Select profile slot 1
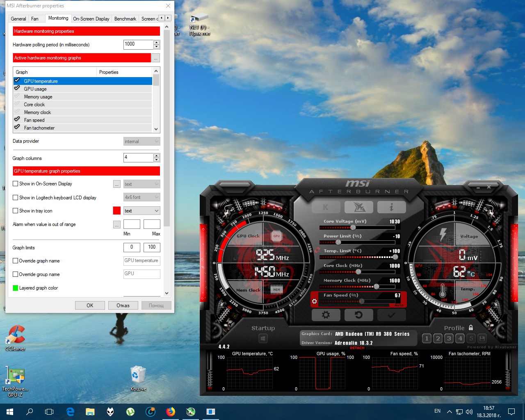This screenshot has width=525, height=420. [427, 338]
